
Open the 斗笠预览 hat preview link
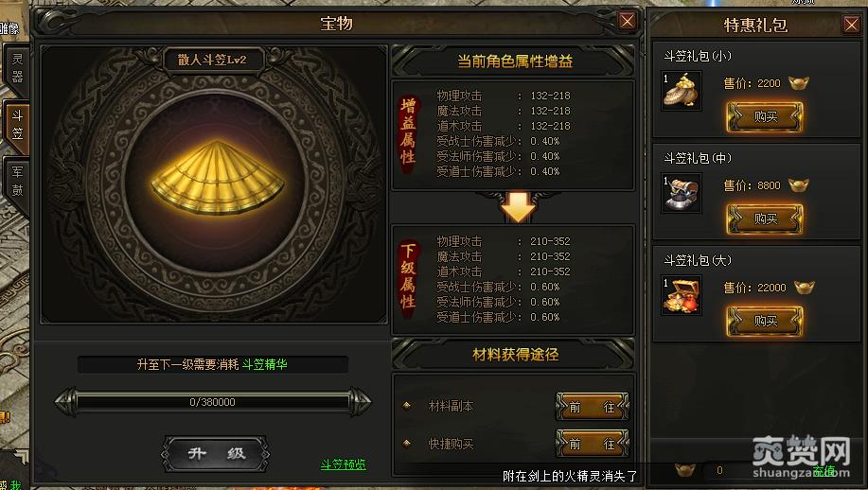[344, 464]
